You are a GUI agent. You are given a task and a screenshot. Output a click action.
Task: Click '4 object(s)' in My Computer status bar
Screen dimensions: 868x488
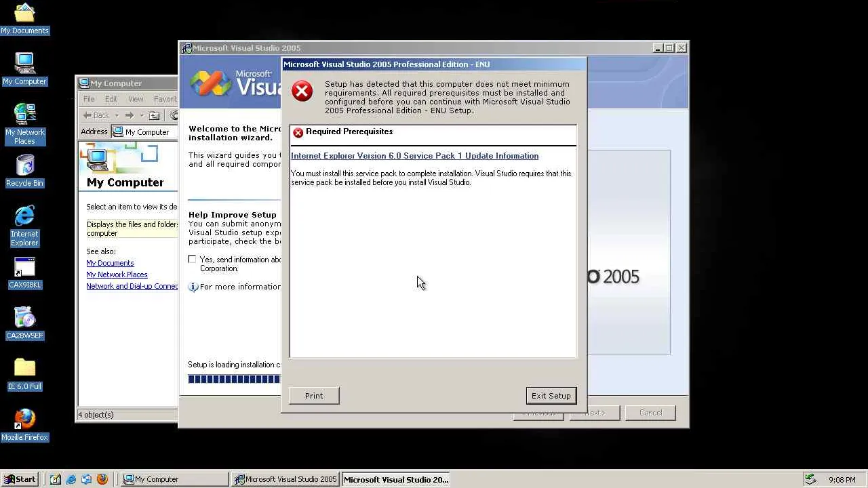coord(96,415)
